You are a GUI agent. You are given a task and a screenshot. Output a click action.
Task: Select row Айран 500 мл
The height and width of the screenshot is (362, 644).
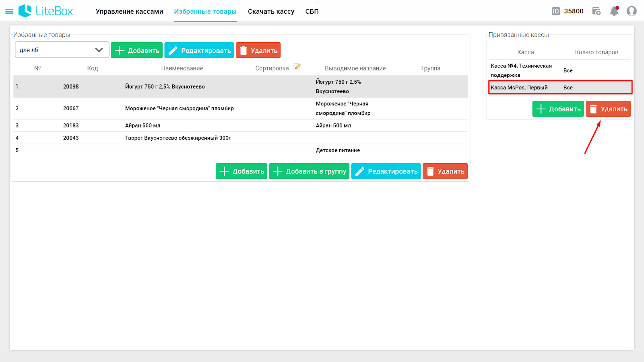[240, 125]
